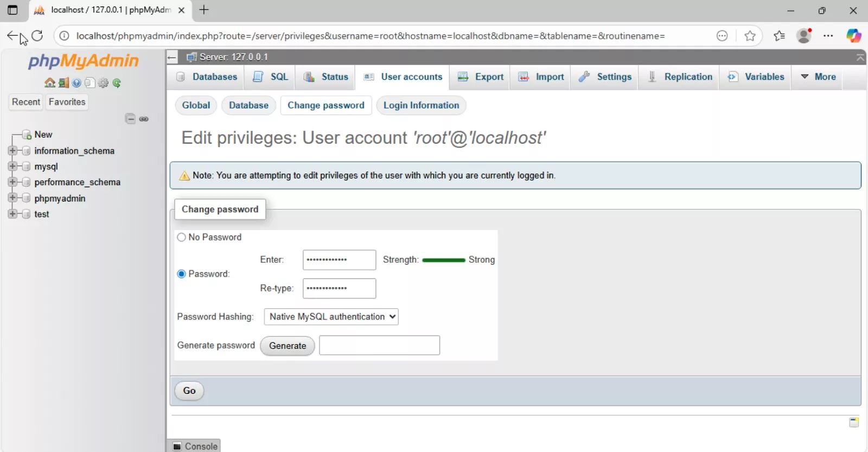Screen dimensions: 868x452
Task: Select the No Password radio button
Action: point(182,237)
